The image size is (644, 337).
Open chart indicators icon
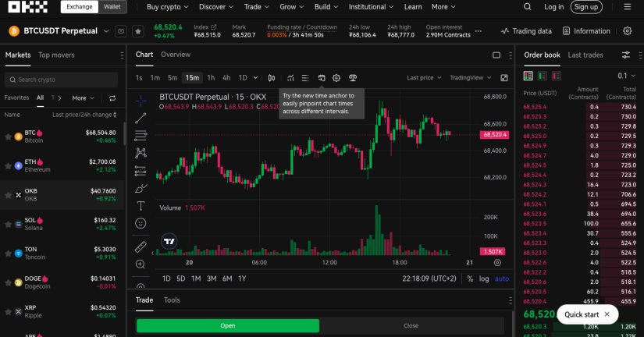point(290,78)
